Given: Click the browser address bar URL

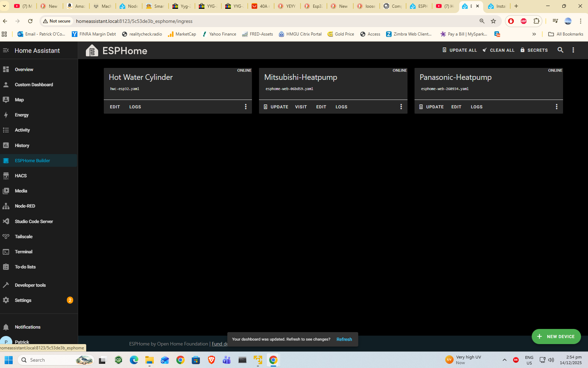Looking at the screenshot, I should click(x=134, y=21).
